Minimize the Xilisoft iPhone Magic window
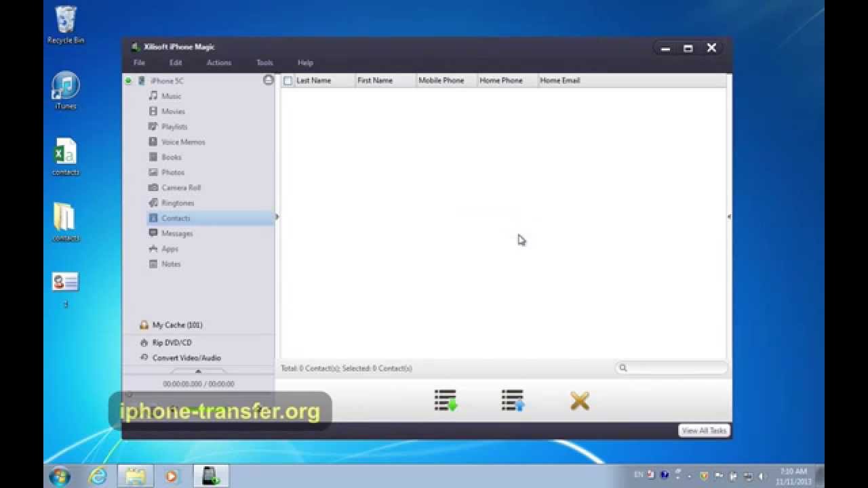Viewport: 868px width, 488px height. (x=665, y=48)
